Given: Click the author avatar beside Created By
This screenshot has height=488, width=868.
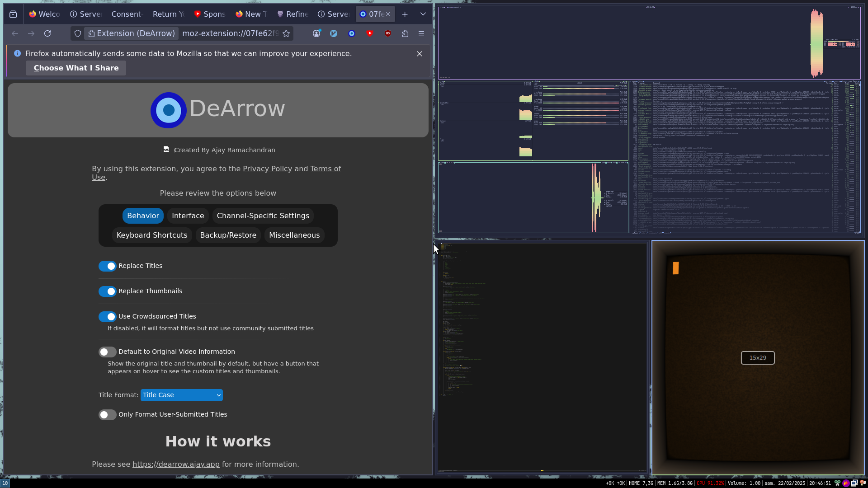Looking at the screenshot, I should coord(167,150).
